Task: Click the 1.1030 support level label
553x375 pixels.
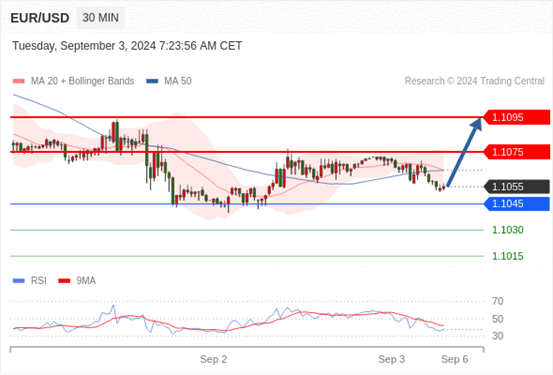Action: (508, 230)
